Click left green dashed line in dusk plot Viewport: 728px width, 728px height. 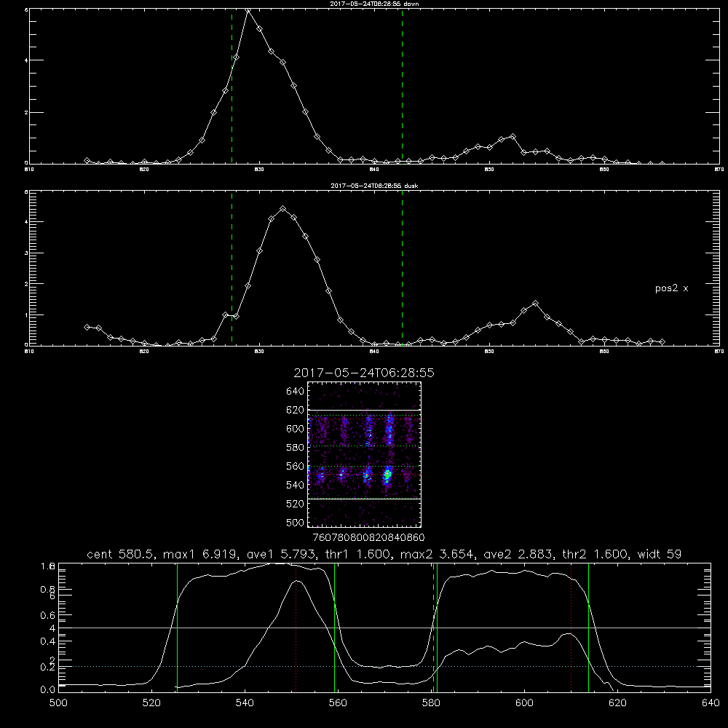[x=232, y=268]
